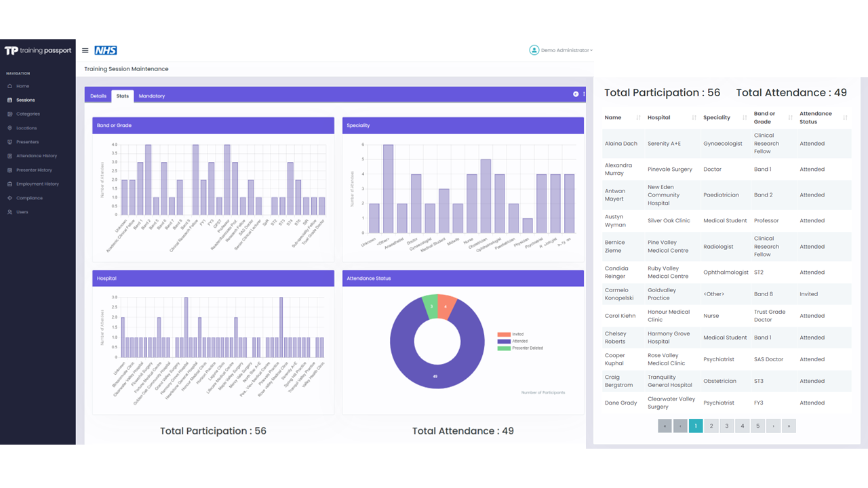Open Compliance in the sidebar

pos(30,198)
